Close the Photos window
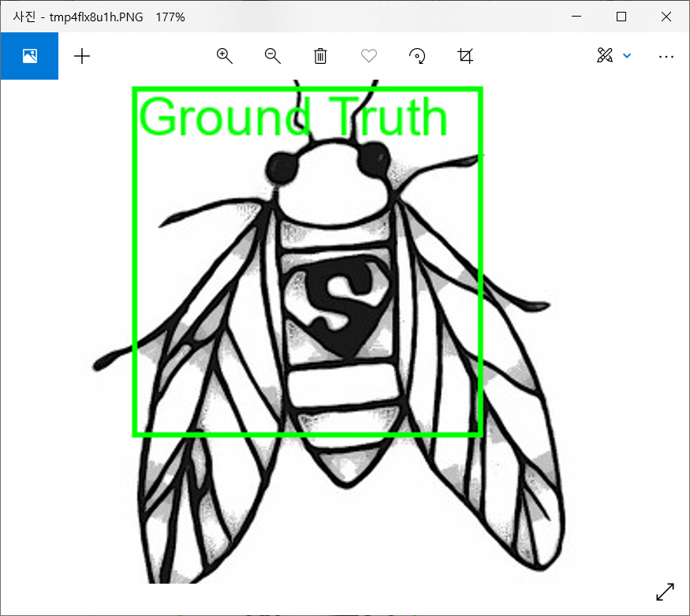This screenshot has height=616, width=690. pos(666,17)
